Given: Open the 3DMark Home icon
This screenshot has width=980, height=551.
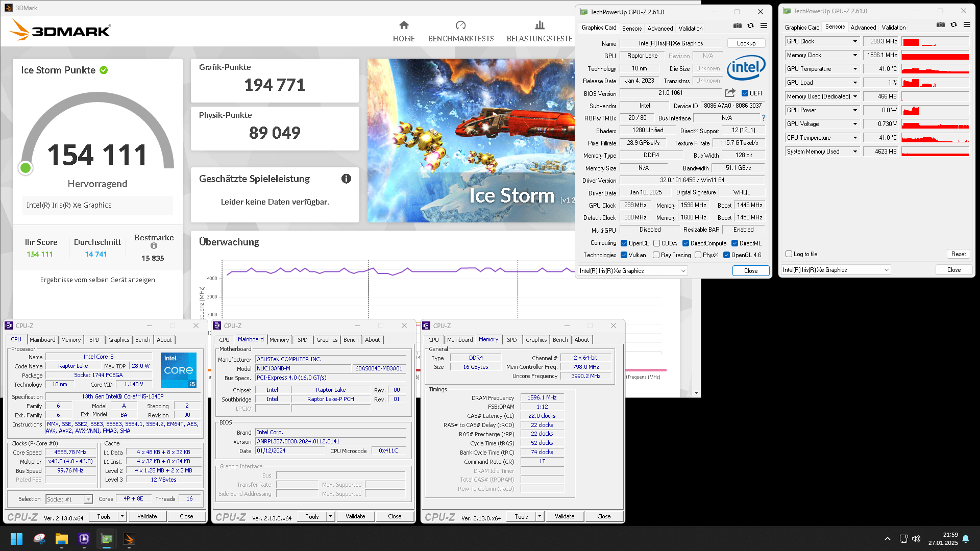Looking at the screenshot, I should (404, 25).
